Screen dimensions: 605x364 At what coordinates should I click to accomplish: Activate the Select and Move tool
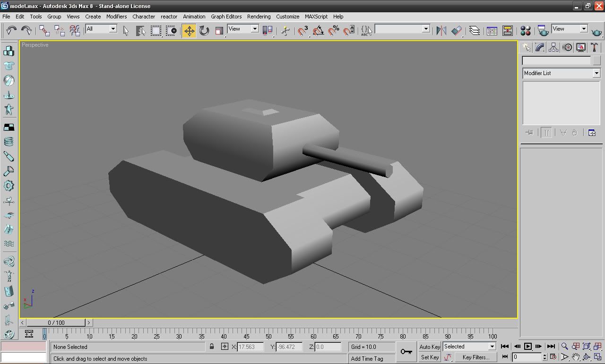[x=189, y=31]
